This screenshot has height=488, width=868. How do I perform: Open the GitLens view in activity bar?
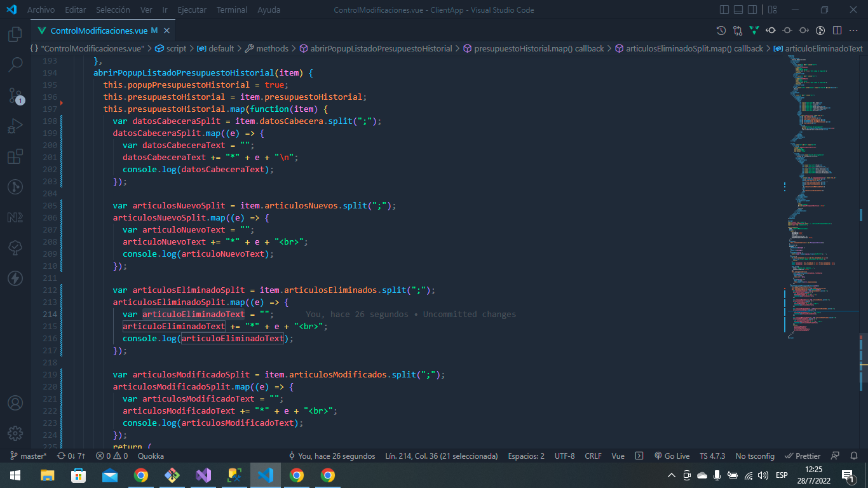click(x=15, y=187)
